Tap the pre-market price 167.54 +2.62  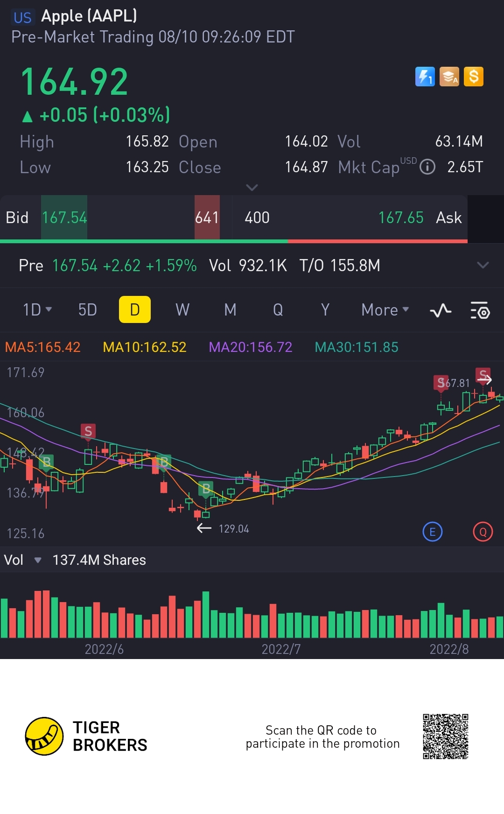96,266
